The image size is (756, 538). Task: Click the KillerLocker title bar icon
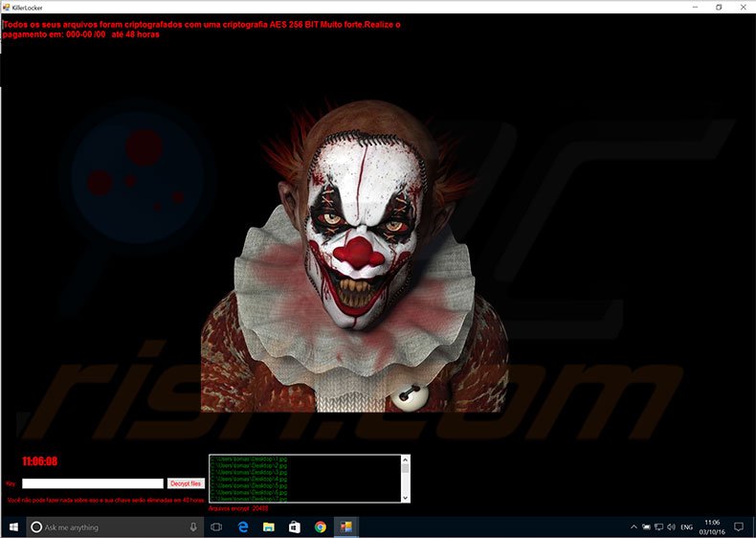7,8
